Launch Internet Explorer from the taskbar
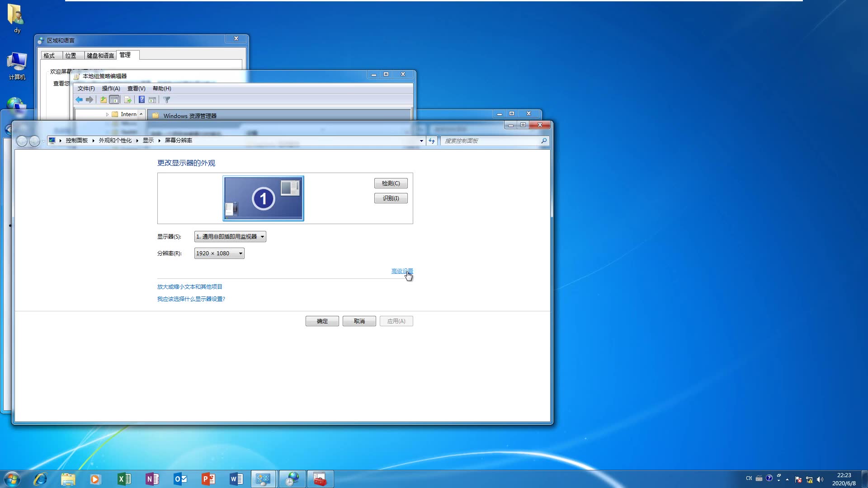Image resolution: width=868 pixels, height=488 pixels. coord(40,479)
